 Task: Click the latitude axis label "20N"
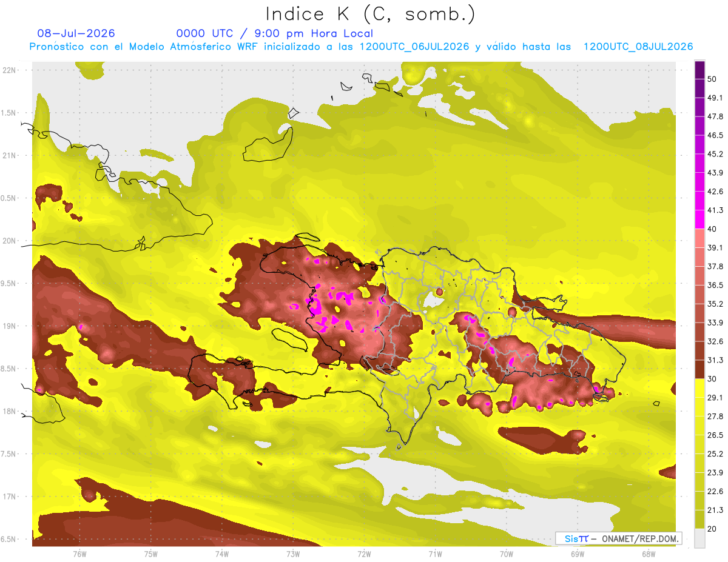pos(9,241)
